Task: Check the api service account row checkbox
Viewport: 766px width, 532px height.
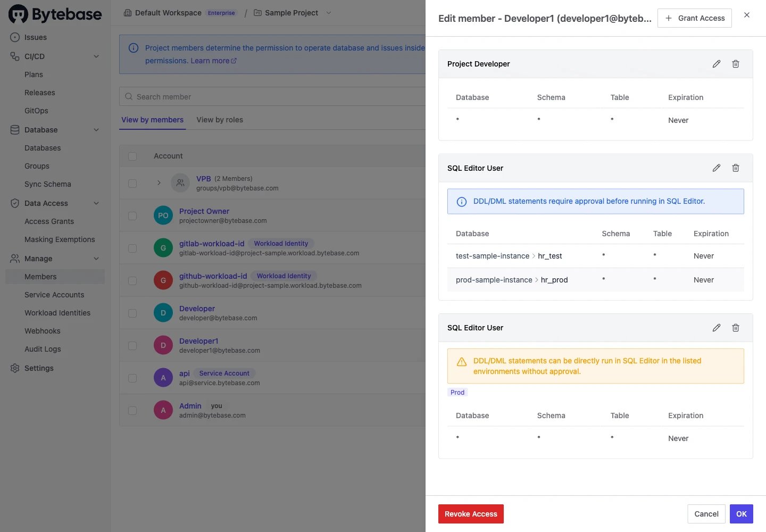Action: (x=132, y=378)
